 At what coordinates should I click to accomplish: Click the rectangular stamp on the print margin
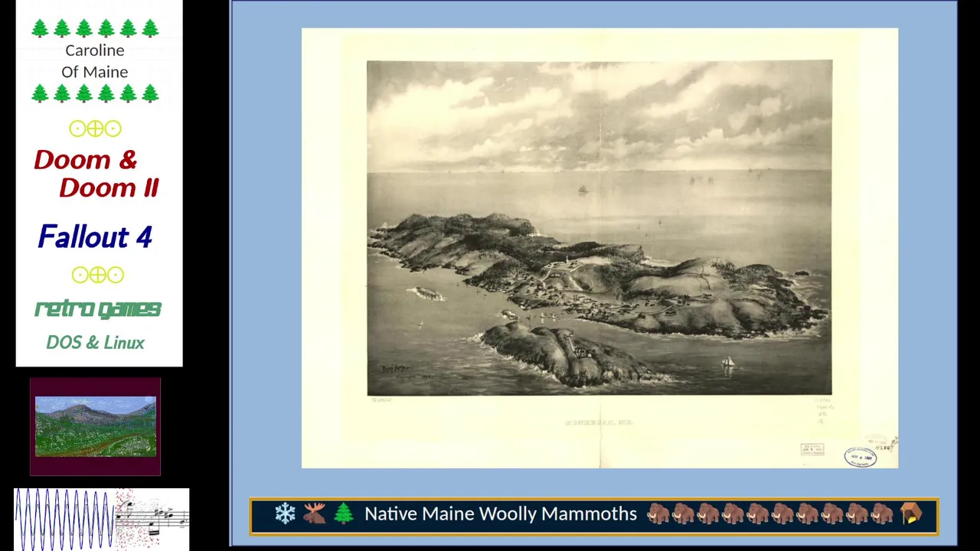pyautogui.click(x=812, y=449)
